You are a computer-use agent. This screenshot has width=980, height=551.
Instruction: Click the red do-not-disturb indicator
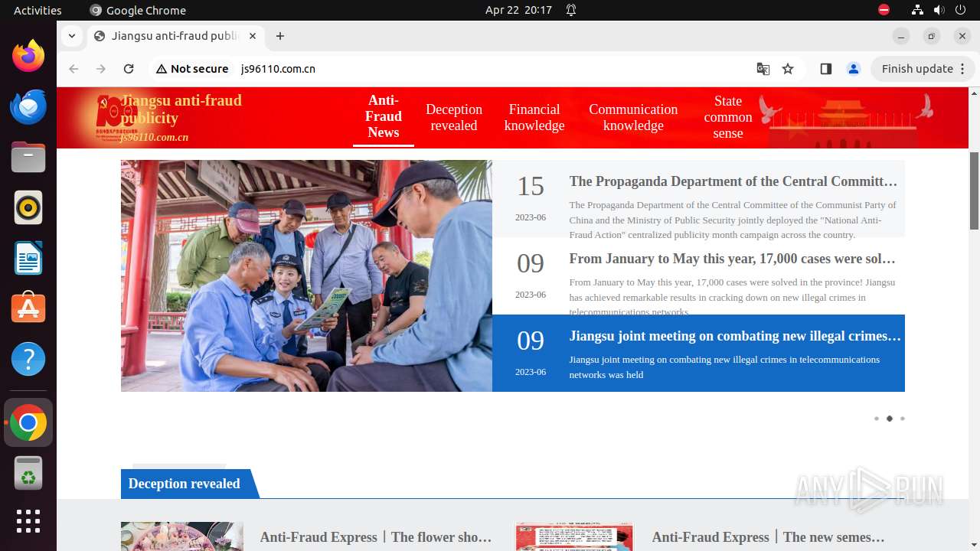click(884, 10)
